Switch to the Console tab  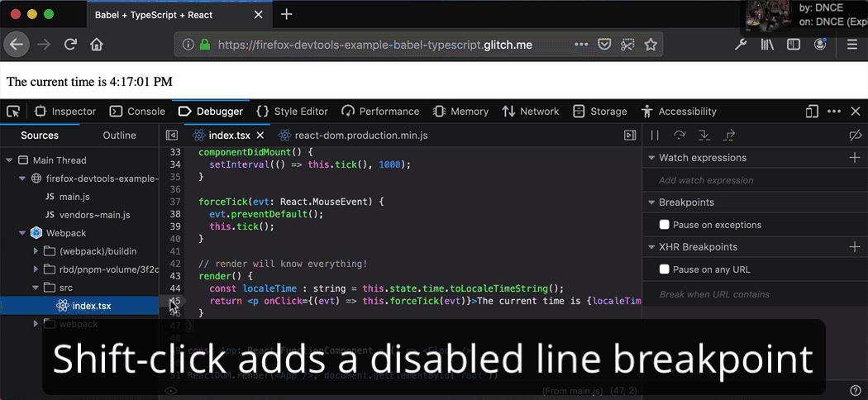pos(137,112)
